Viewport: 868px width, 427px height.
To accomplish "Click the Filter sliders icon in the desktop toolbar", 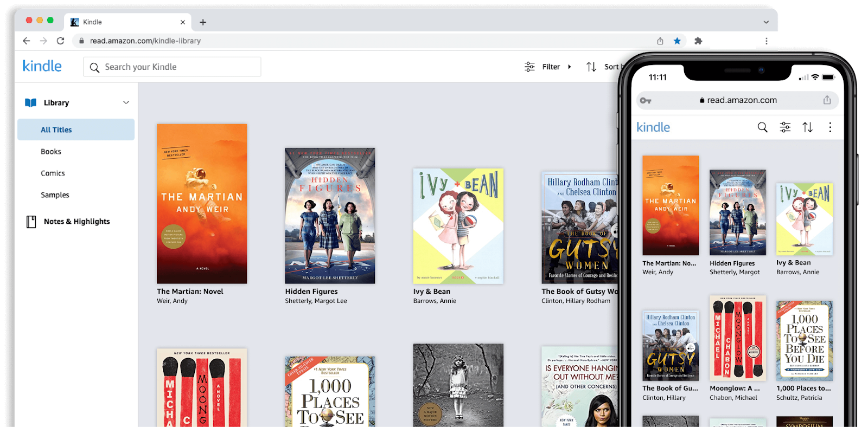I will tap(529, 67).
